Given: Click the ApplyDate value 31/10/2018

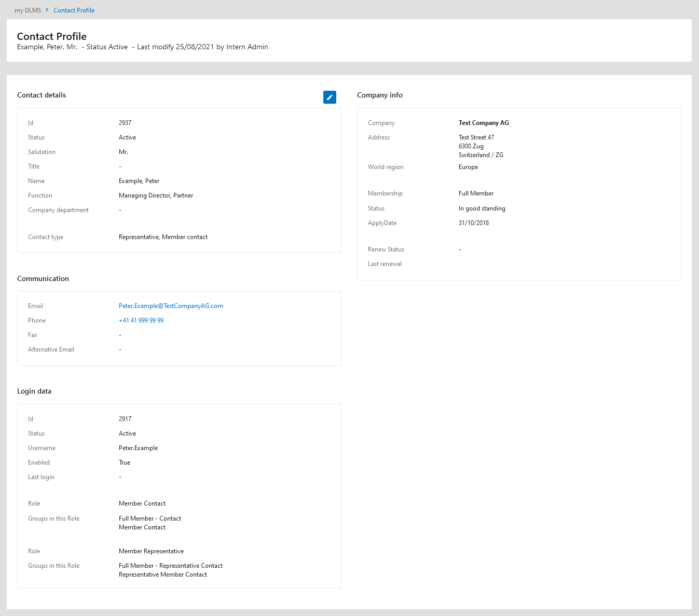Looking at the screenshot, I should (474, 223).
